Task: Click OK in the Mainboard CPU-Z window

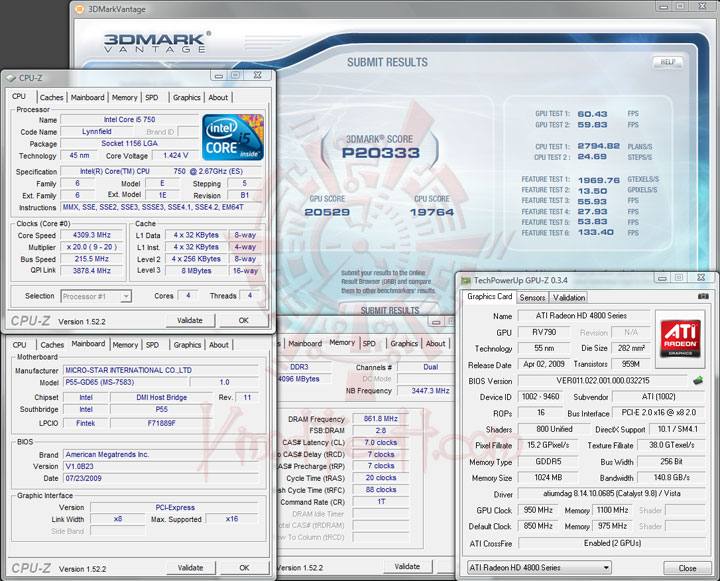Action: 243,567
